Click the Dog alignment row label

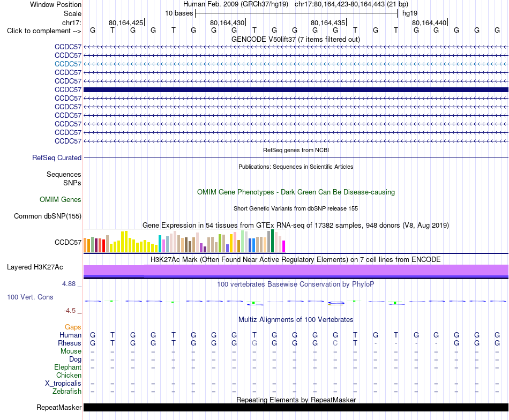(x=75, y=359)
